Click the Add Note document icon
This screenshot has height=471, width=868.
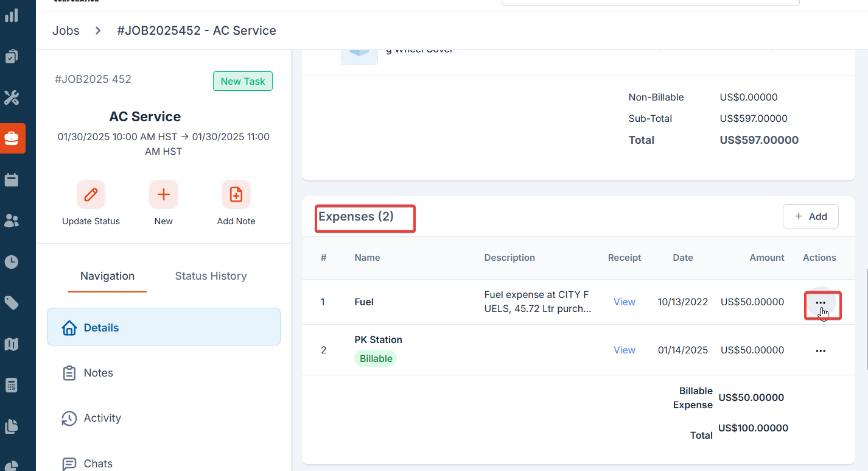coord(236,195)
